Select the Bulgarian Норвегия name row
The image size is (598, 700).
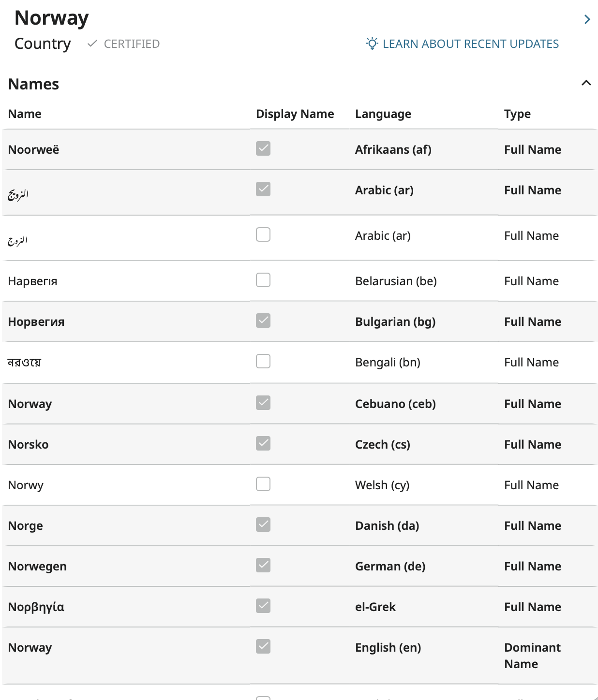click(x=36, y=322)
